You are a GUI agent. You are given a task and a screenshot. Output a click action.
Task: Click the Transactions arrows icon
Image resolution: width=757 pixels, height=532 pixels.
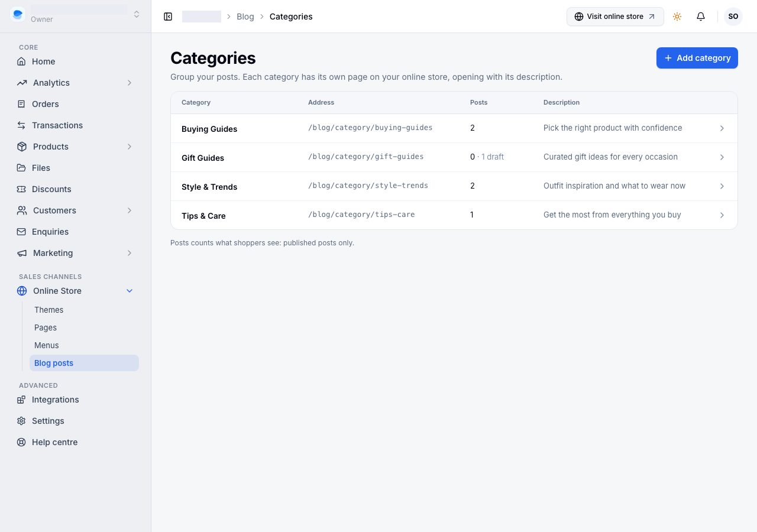point(21,125)
